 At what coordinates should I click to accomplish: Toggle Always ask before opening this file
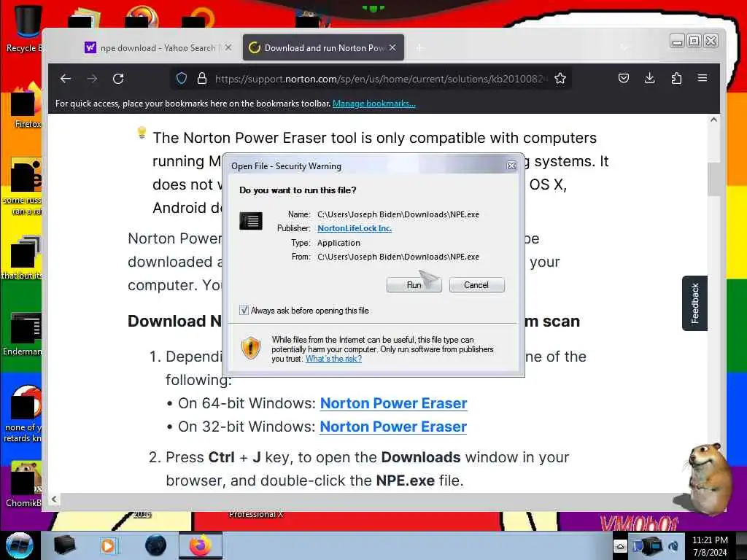(x=244, y=311)
